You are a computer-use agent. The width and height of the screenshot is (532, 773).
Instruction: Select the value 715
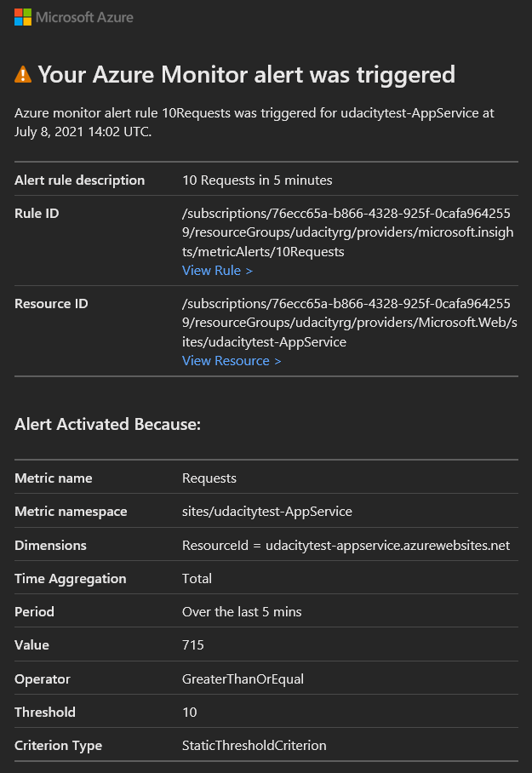pos(192,645)
